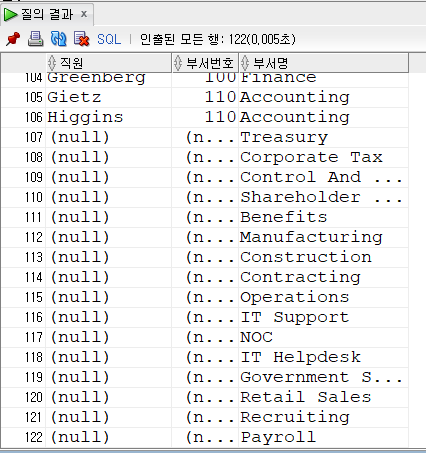426x453 pixels.
Task: Click department number 110 in Gietz row
Action: point(205,97)
